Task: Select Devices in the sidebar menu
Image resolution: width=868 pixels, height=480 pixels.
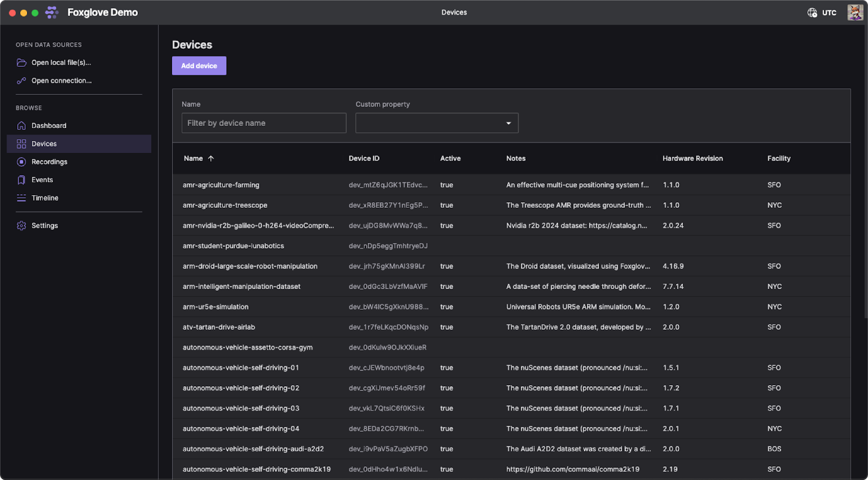Action: coord(44,144)
